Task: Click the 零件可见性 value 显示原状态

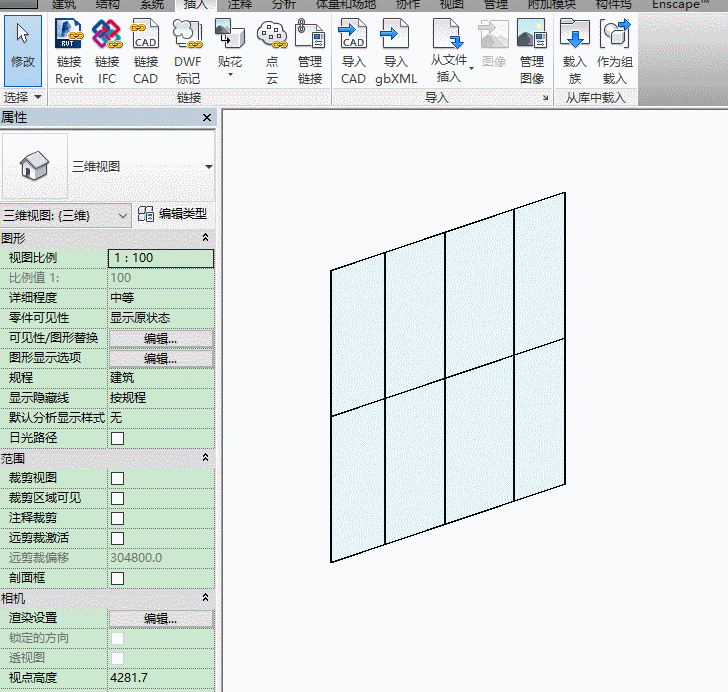Action: [161, 318]
